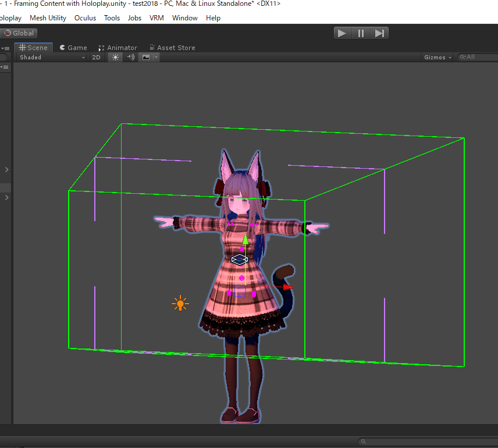Screen dimensions: 498x448
Task: Open the Tools menu
Action: [x=112, y=18]
